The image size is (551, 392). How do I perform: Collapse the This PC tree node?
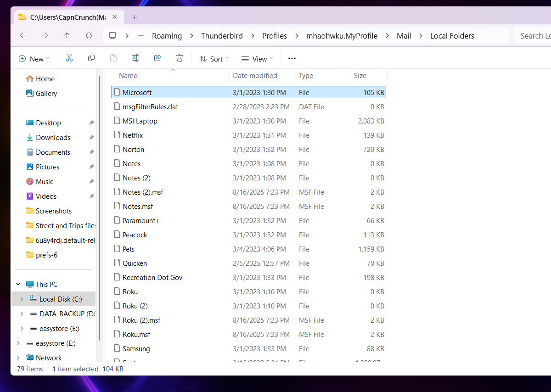[18, 285]
